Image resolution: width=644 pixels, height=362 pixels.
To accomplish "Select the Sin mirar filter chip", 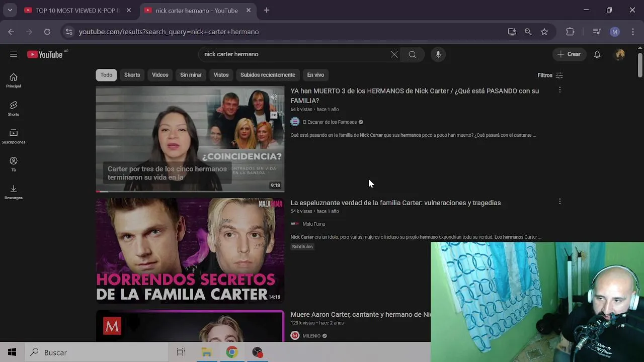I will pos(191,75).
